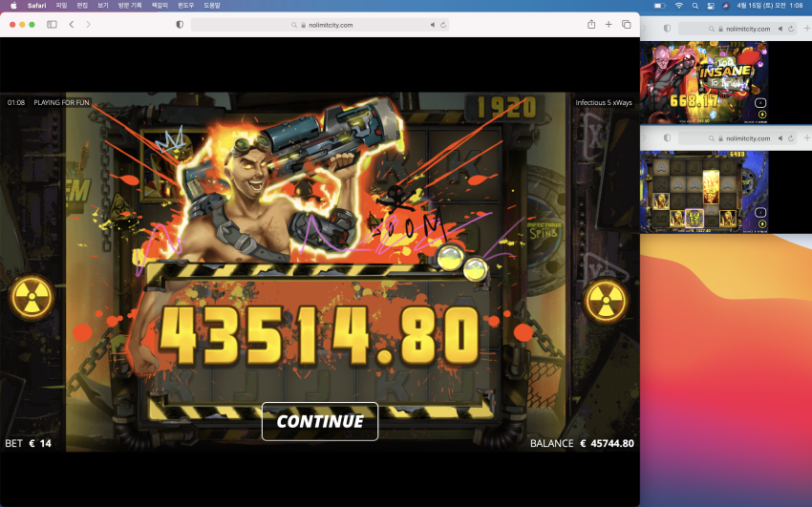The width and height of the screenshot is (812, 507).
Task: Add new tab in lower background Safari window
Action: (x=807, y=138)
